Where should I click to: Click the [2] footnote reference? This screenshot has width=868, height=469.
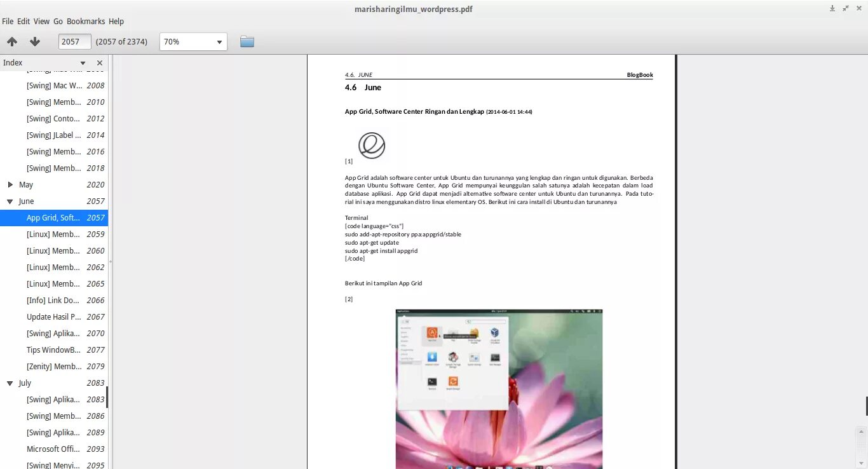349,299
